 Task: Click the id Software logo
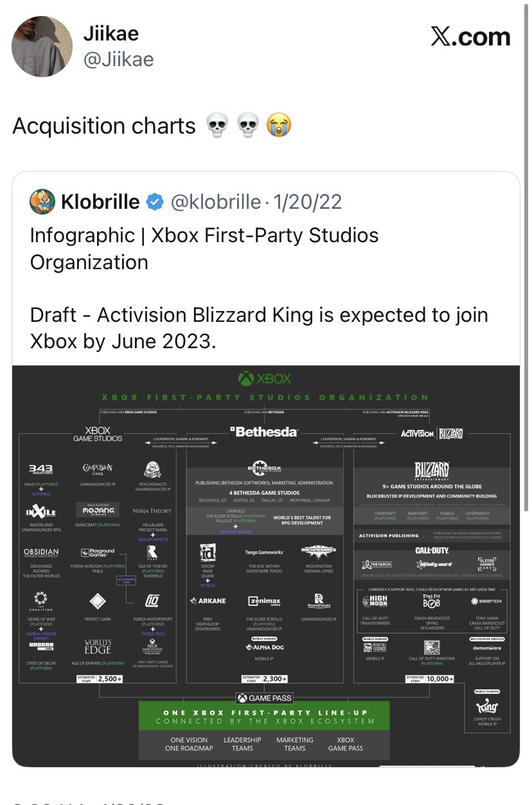point(208,552)
